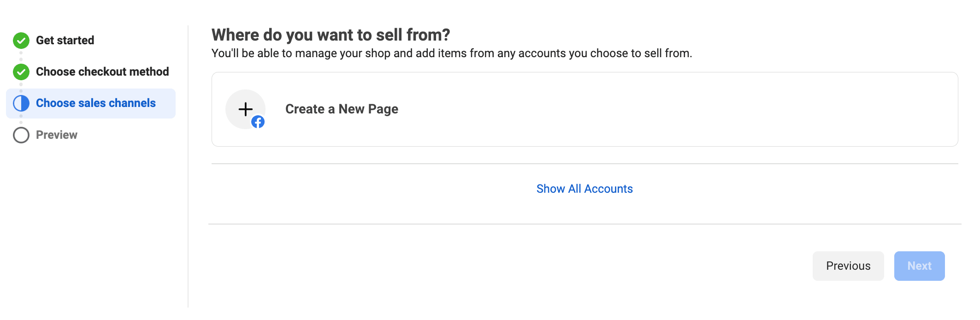Click the green checkmark beside Choose checkout method
The width and height of the screenshot is (980, 320).
pyautogui.click(x=21, y=72)
